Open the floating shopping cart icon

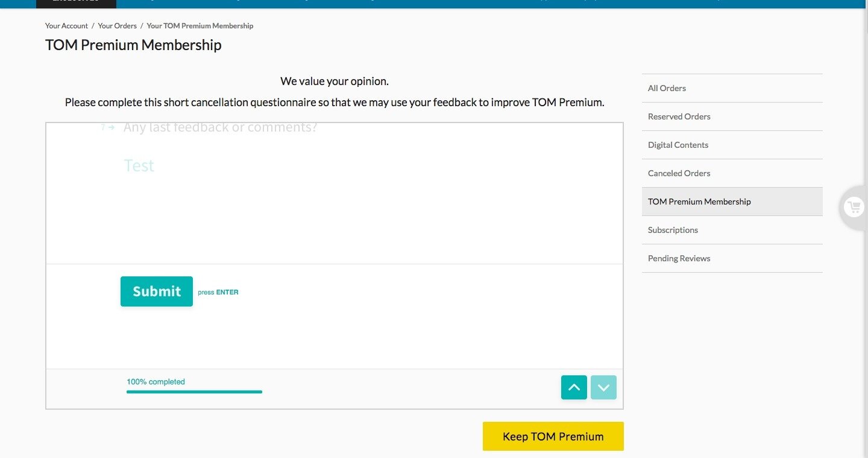pyautogui.click(x=854, y=208)
